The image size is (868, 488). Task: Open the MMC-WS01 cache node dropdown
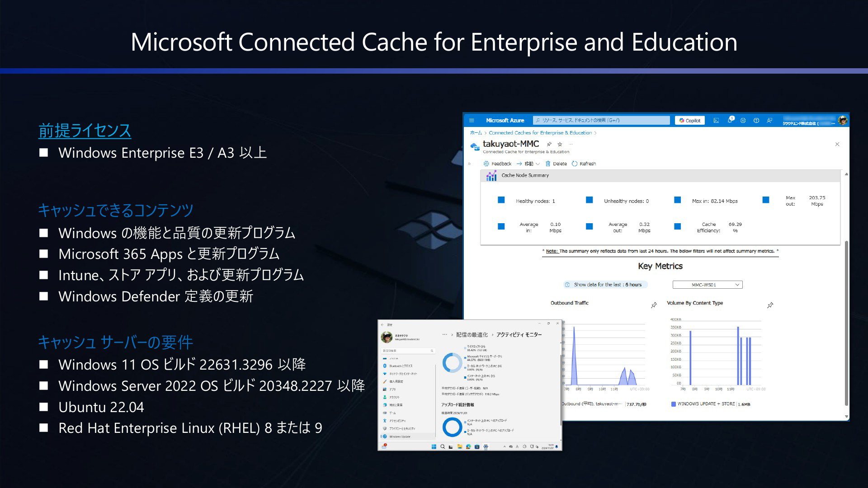(x=708, y=285)
